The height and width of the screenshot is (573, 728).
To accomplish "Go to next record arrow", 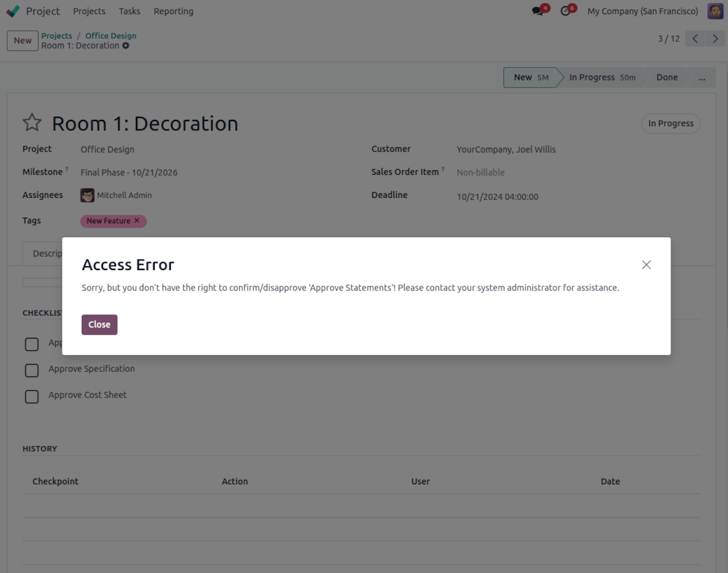I will pyautogui.click(x=715, y=39).
